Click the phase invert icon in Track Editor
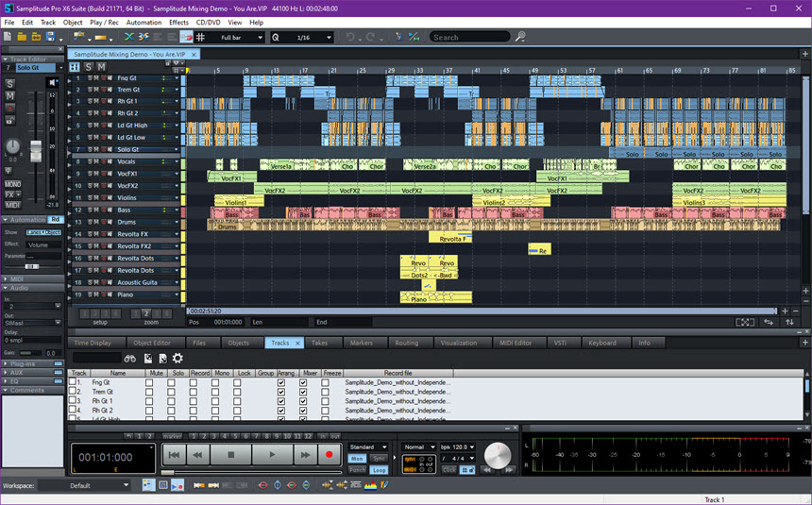The height and width of the screenshot is (505, 812). tap(8, 171)
